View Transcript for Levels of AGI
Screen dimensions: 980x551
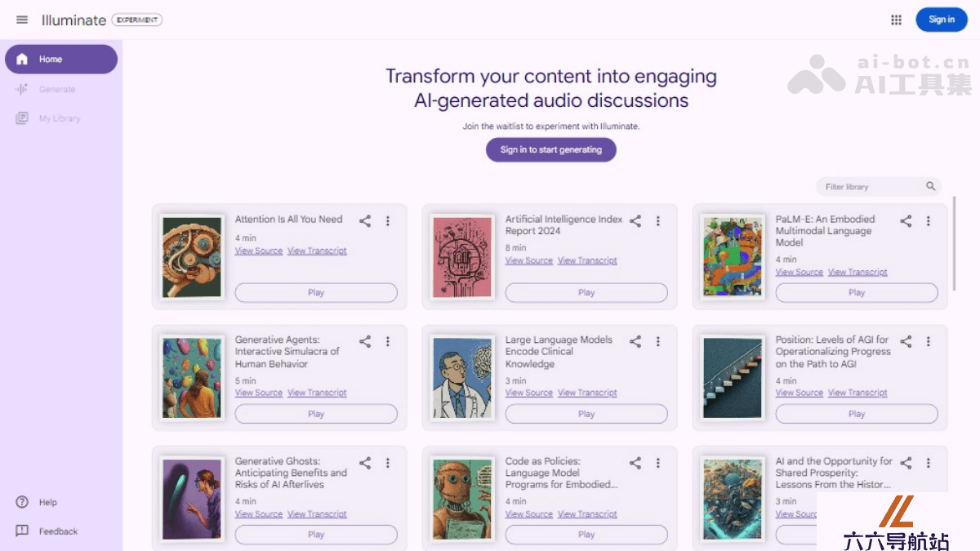pos(857,393)
